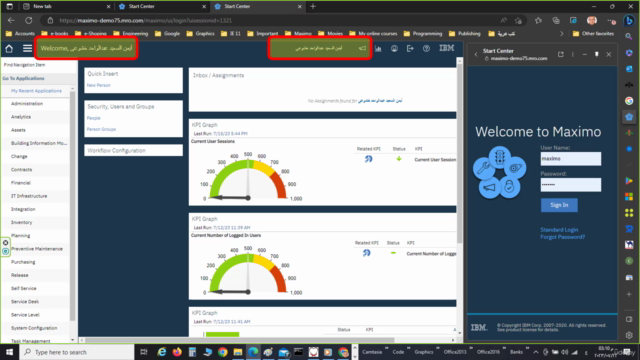Open the Maximo bookmarks folder
This screenshot has height=360, width=640.
coord(298,33)
